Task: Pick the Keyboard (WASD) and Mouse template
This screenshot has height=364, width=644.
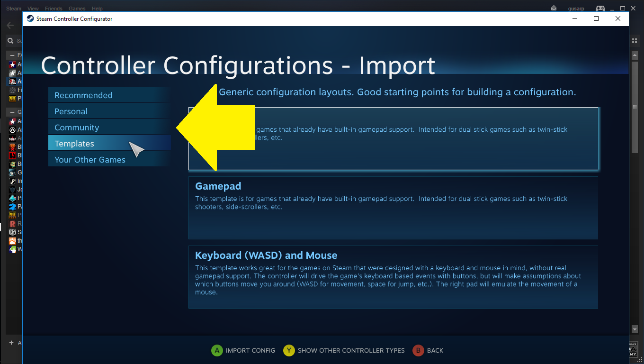Action: coord(394,277)
